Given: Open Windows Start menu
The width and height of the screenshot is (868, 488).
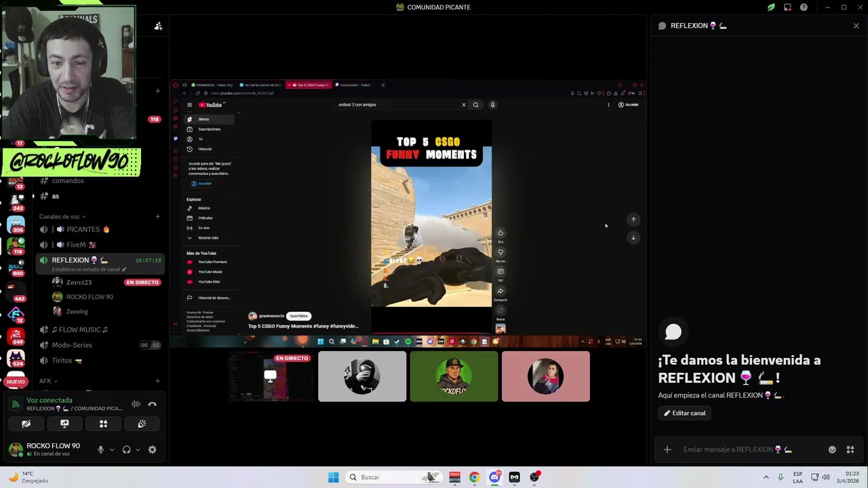Looking at the screenshot, I should 333,477.
